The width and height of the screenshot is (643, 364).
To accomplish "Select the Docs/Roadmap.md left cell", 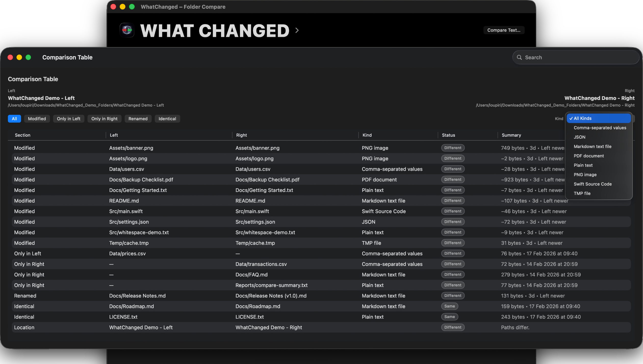I will click(131, 306).
